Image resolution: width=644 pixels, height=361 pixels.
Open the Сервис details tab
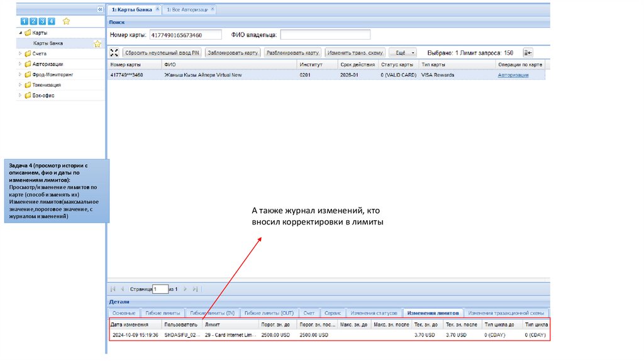[333, 313]
